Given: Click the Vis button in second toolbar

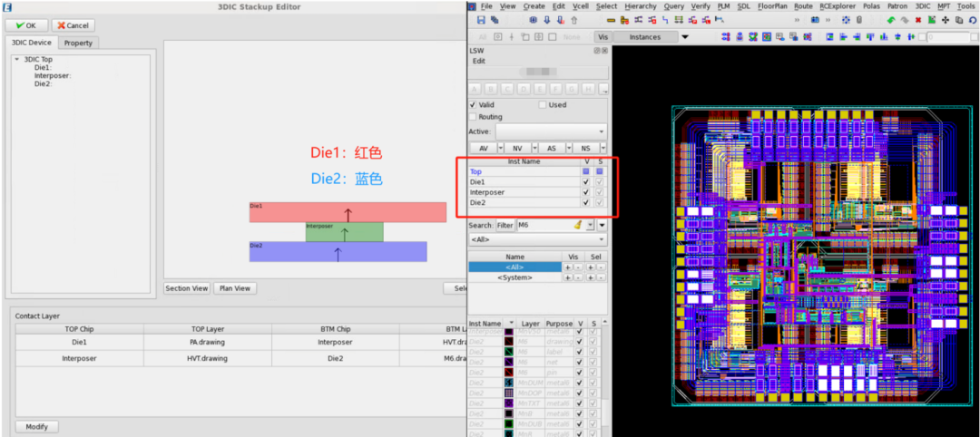Looking at the screenshot, I should [603, 37].
